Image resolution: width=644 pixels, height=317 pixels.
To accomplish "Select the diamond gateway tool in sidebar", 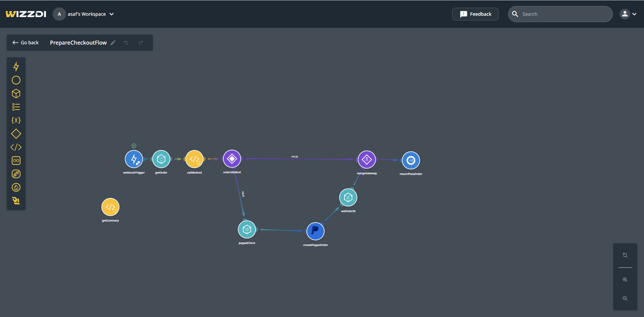I will (x=16, y=134).
